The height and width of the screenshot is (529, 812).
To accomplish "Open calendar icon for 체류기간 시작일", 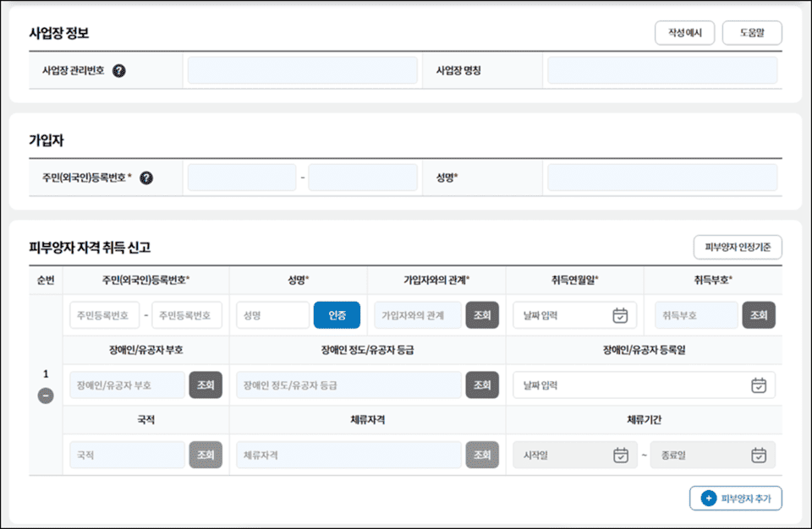I will (620, 455).
